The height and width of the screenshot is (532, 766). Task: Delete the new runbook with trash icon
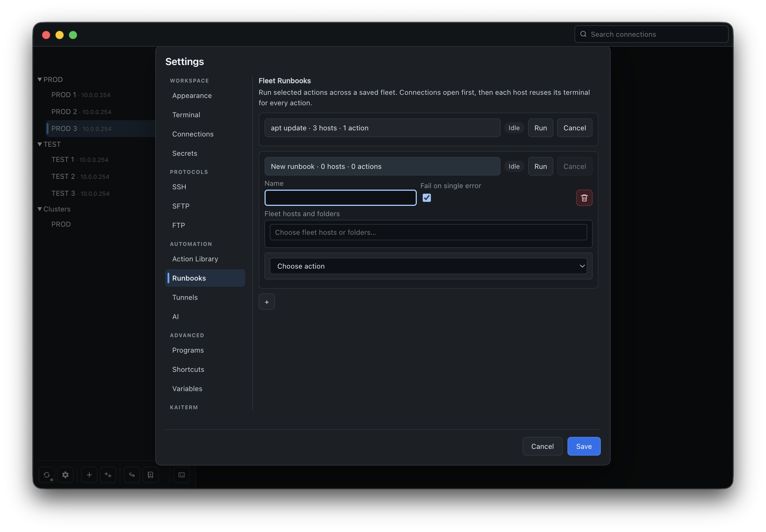click(x=584, y=198)
